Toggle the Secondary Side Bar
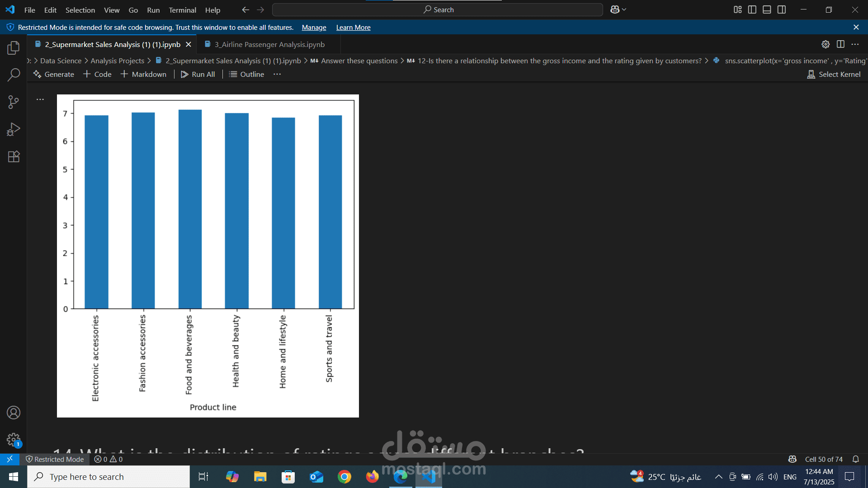The width and height of the screenshot is (868, 488). [782, 9]
